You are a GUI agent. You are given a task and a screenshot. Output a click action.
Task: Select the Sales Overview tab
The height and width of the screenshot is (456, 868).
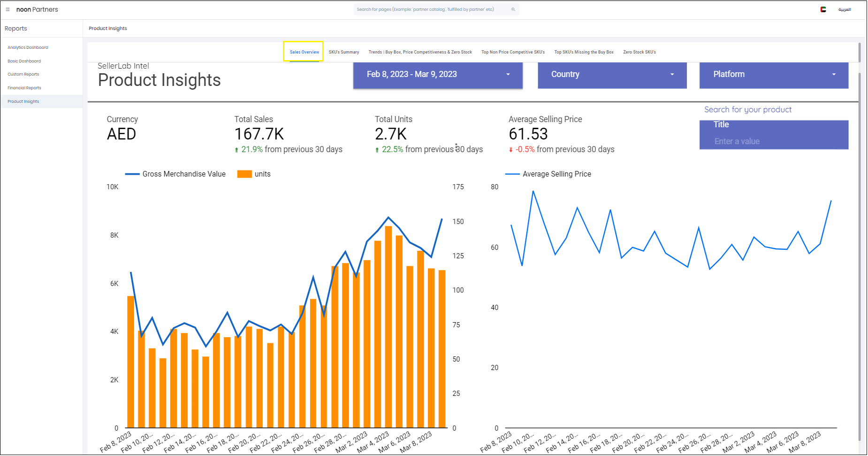[x=304, y=52]
